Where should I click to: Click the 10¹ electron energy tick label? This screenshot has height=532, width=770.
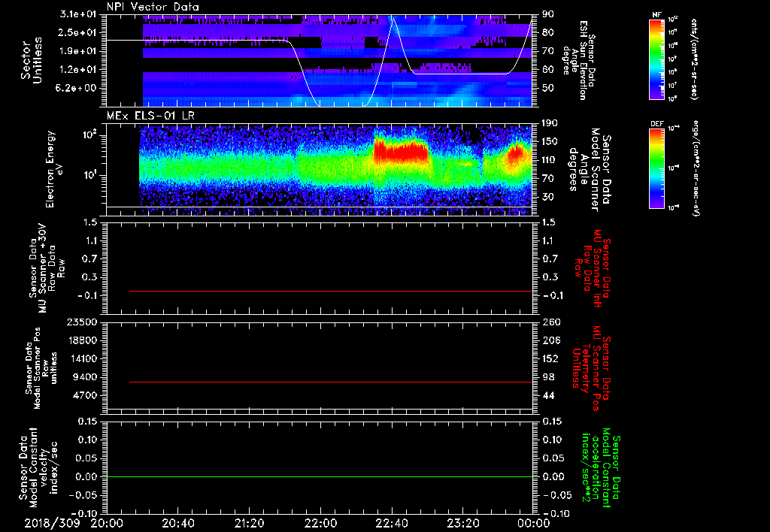click(x=89, y=175)
